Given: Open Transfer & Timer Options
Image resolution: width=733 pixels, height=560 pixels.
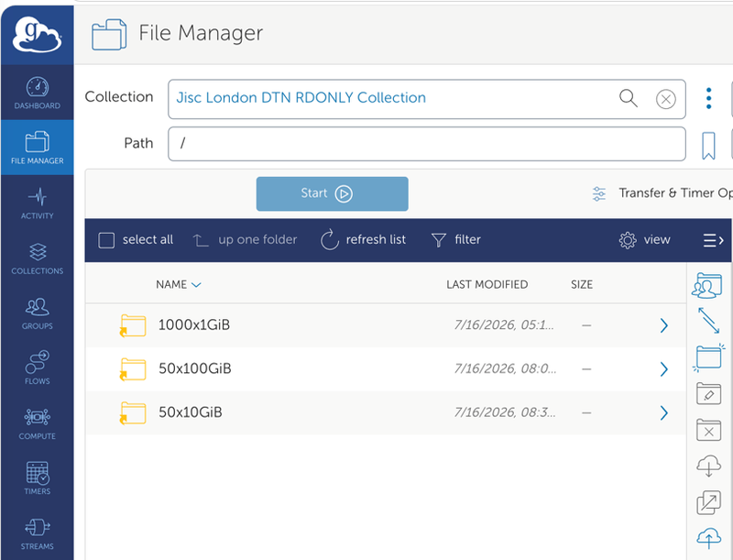Looking at the screenshot, I should pos(662,193).
